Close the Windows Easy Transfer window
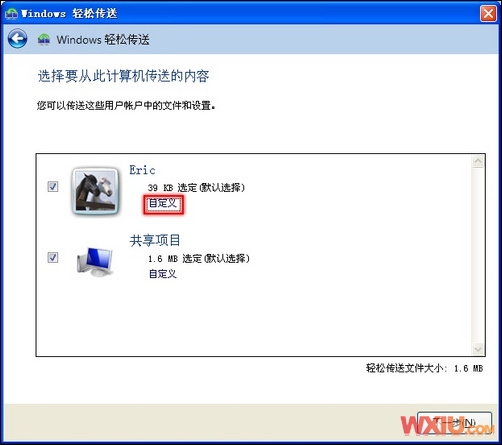The height and width of the screenshot is (445, 502). coord(488,14)
